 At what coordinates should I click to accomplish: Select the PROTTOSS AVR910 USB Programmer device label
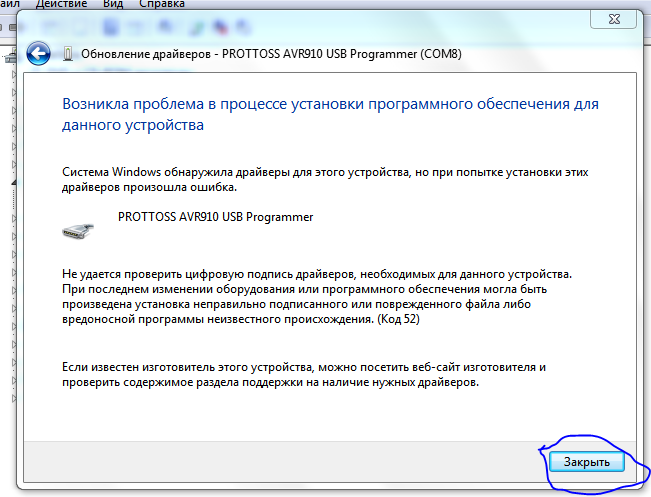[x=215, y=216]
